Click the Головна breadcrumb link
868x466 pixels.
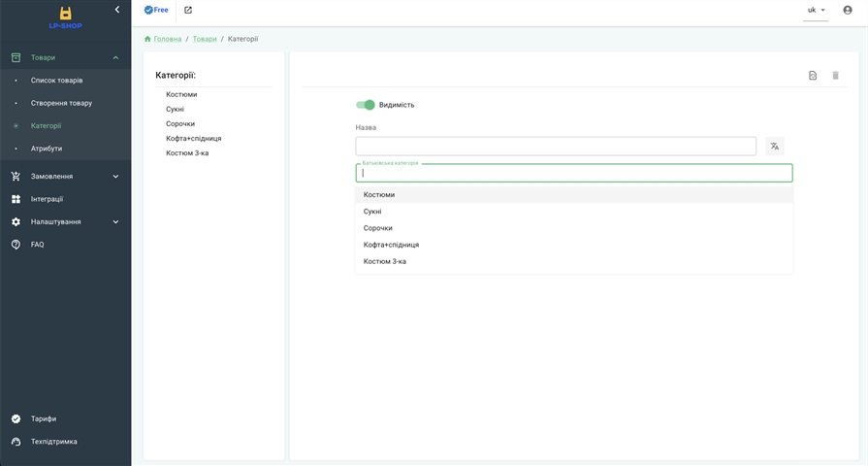(x=167, y=39)
